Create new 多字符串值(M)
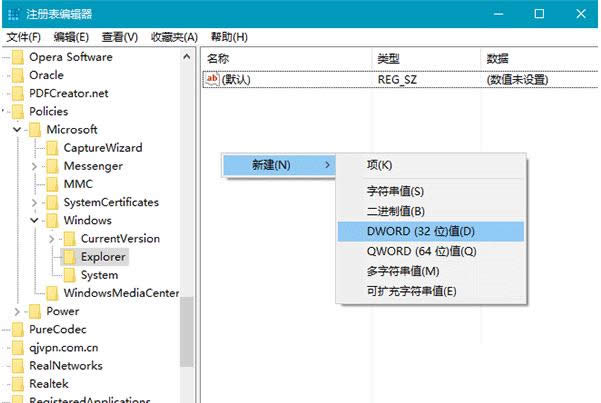The height and width of the screenshot is (403, 601). tap(431, 271)
